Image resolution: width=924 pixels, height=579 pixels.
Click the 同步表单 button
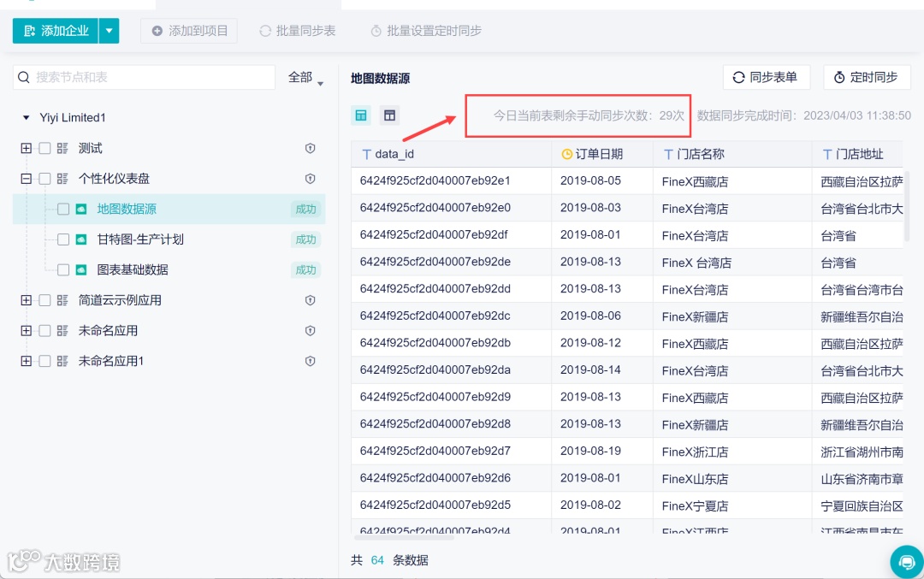(x=764, y=77)
